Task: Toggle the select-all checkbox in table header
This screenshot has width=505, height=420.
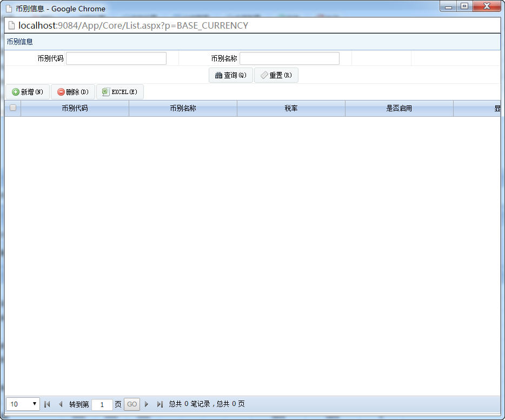Action: pyautogui.click(x=13, y=108)
